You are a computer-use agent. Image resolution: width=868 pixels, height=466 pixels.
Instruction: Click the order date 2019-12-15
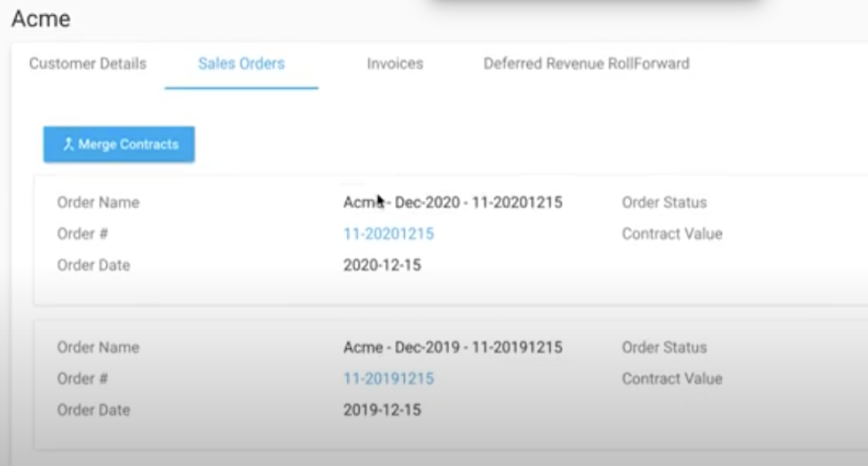382,410
